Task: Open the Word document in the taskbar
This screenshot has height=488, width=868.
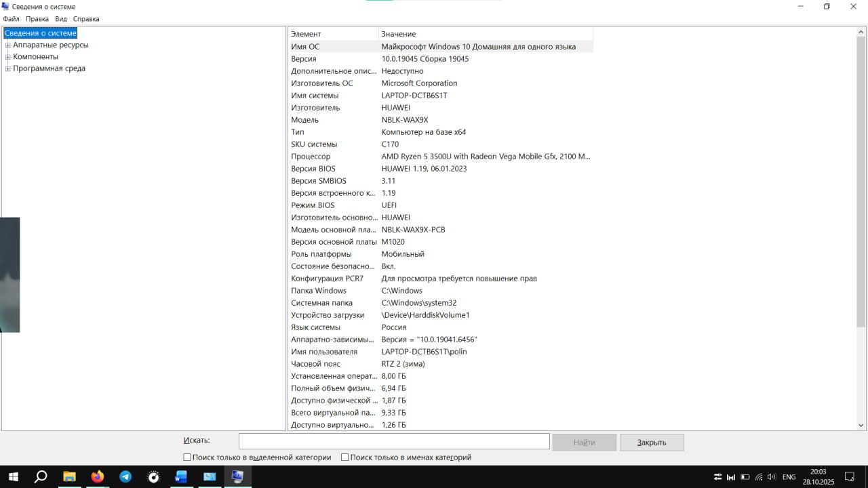Action: 181,476
